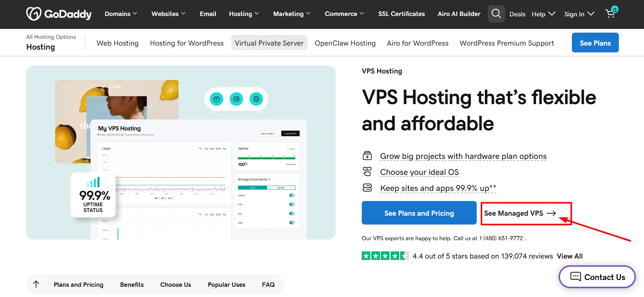Open the Hosting dropdown in top navigation
This screenshot has width=644, height=297.
pos(244,14)
